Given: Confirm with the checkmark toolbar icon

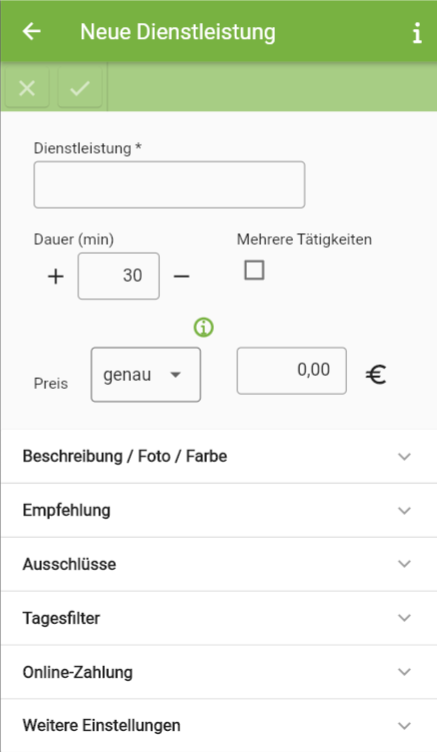Looking at the screenshot, I should (x=80, y=88).
